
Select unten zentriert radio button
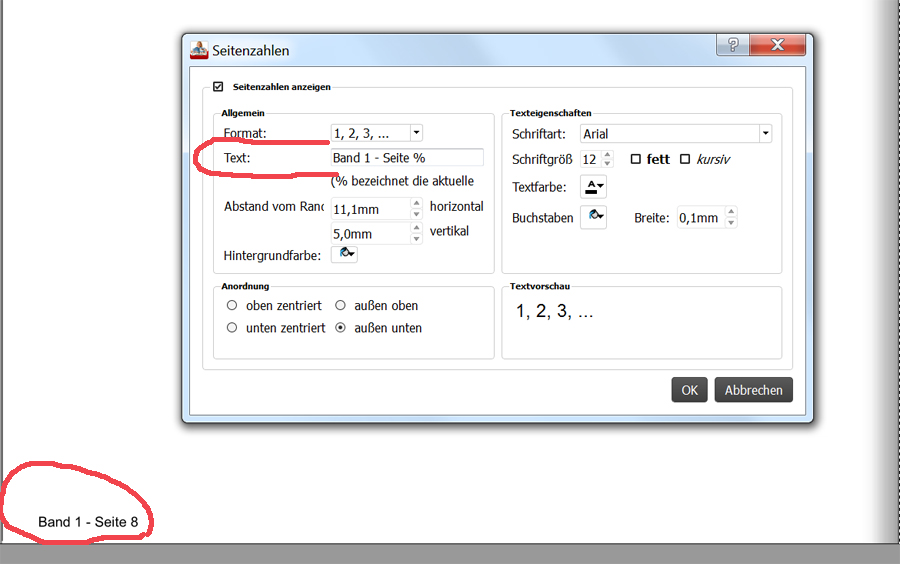pos(232,328)
